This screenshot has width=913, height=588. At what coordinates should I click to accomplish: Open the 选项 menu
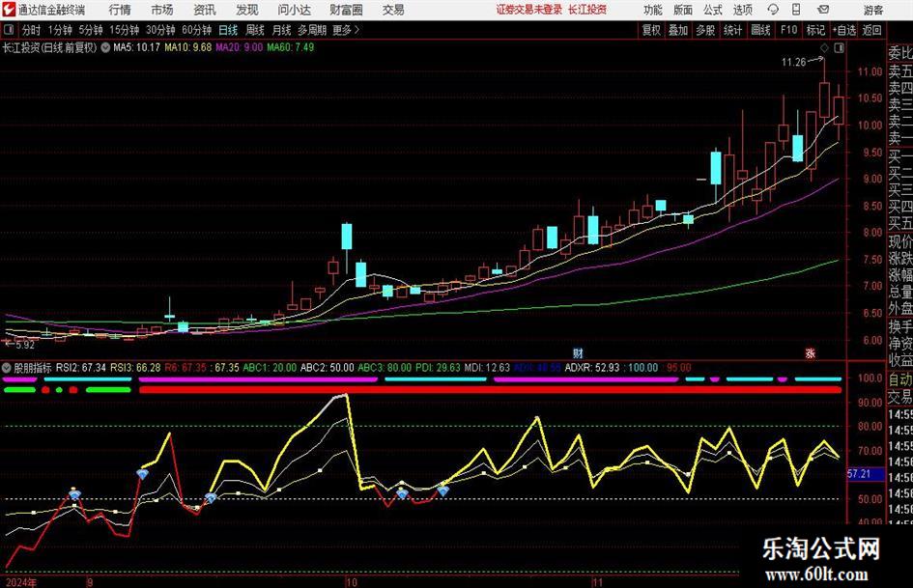point(742,10)
